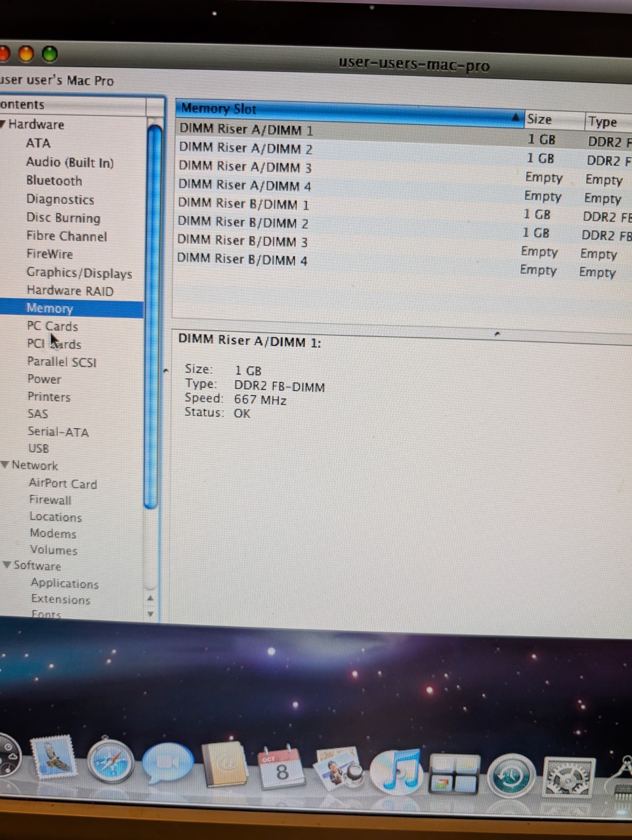Click sidebar scroll up arrow

(x=151, y=598)
